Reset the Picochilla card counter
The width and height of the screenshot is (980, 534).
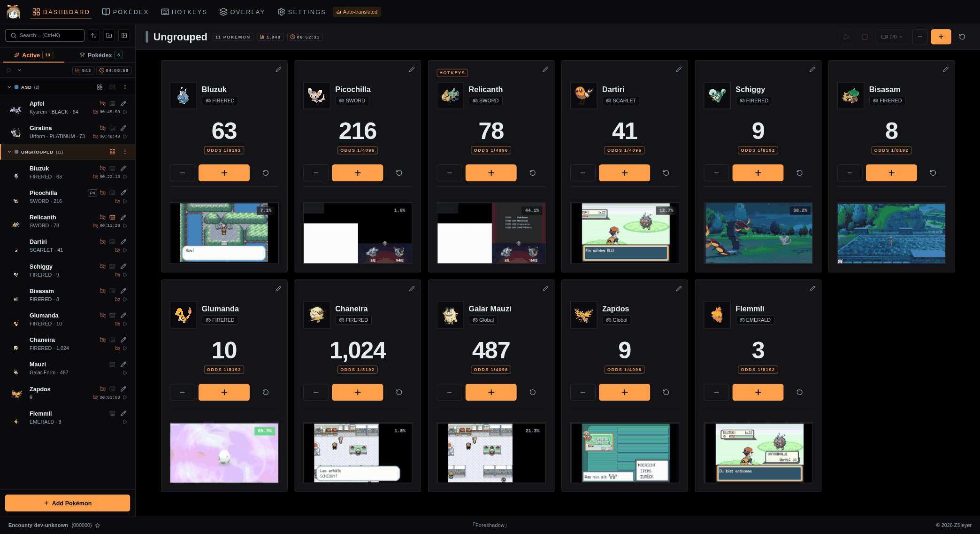coord(399,173)
